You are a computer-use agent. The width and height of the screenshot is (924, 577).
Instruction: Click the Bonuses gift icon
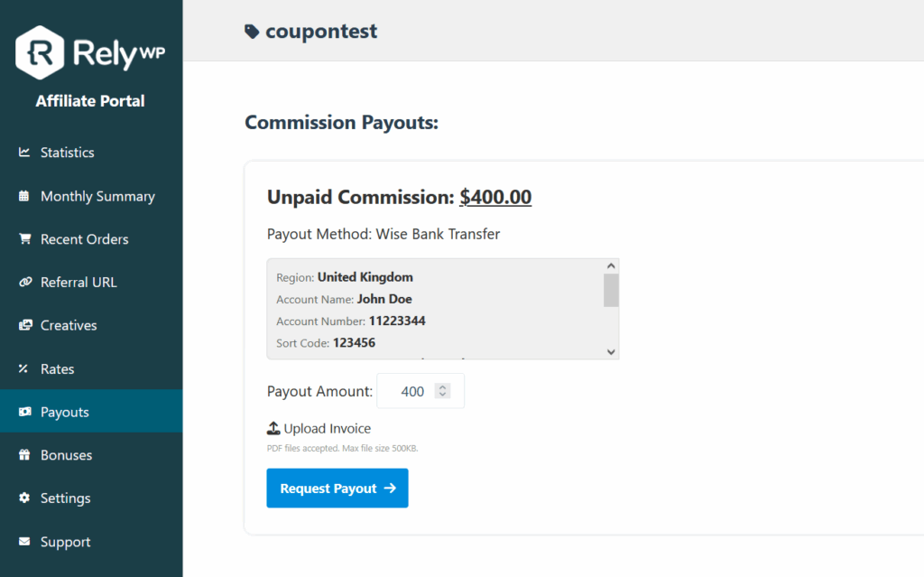click(24, 455)
